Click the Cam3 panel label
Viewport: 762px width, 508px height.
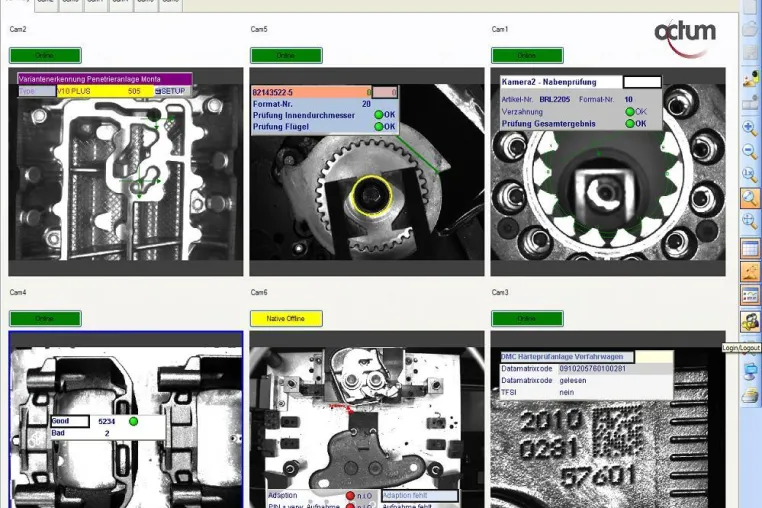[500, 292]
